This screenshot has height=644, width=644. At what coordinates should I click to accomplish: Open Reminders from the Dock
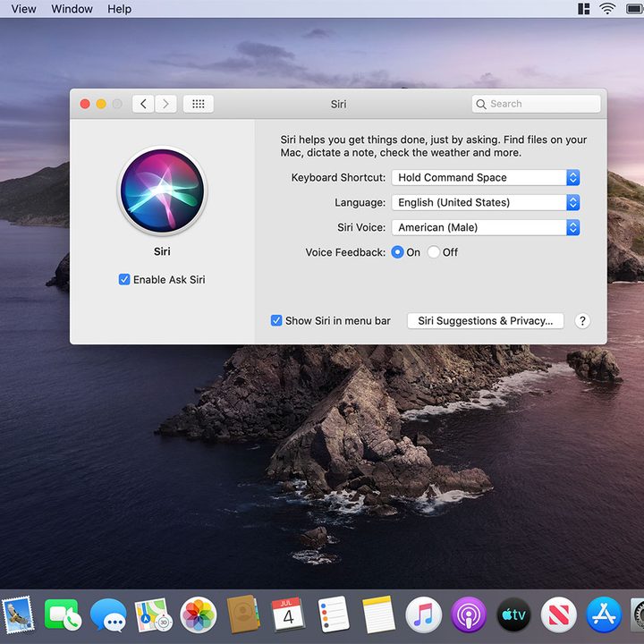click(x=333, y=614)
